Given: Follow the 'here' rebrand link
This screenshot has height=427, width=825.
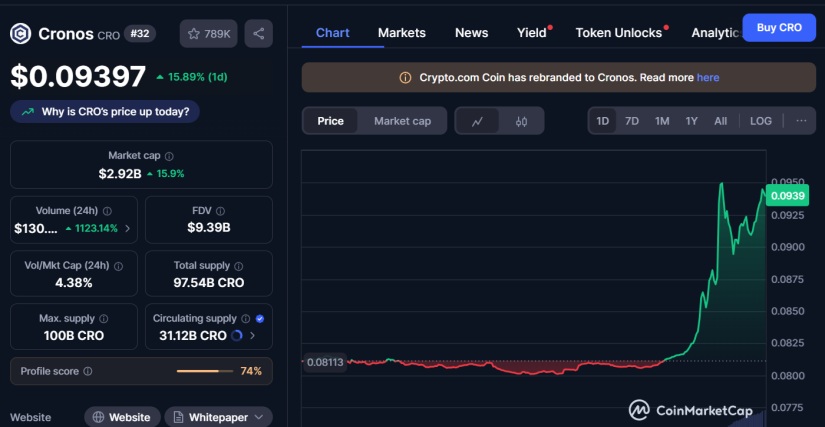Looking at the screenshot, I should point(707,77).
